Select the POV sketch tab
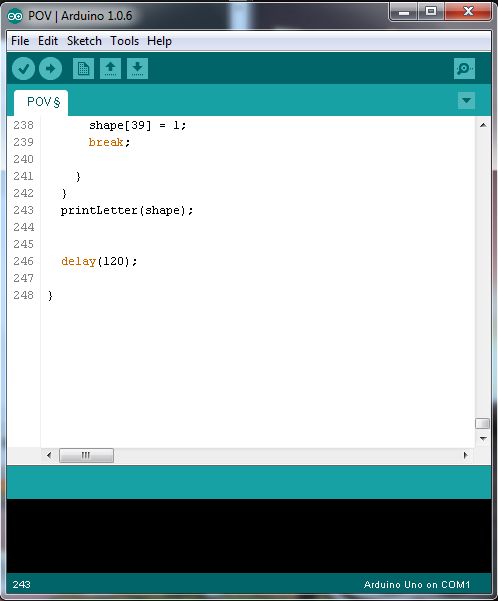498x601 pixels. coord(41,102)
